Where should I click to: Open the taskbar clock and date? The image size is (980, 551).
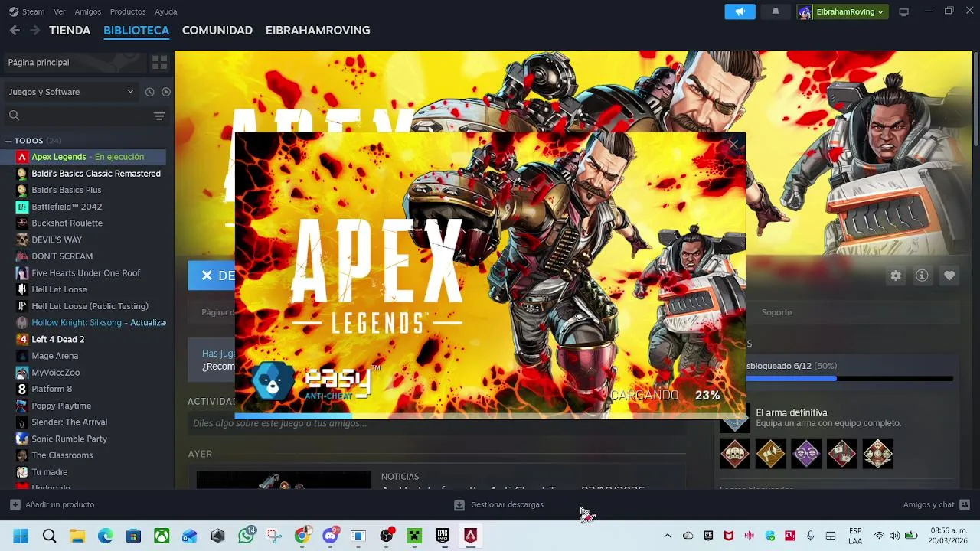pyautogui.click(x=949, y=536)
